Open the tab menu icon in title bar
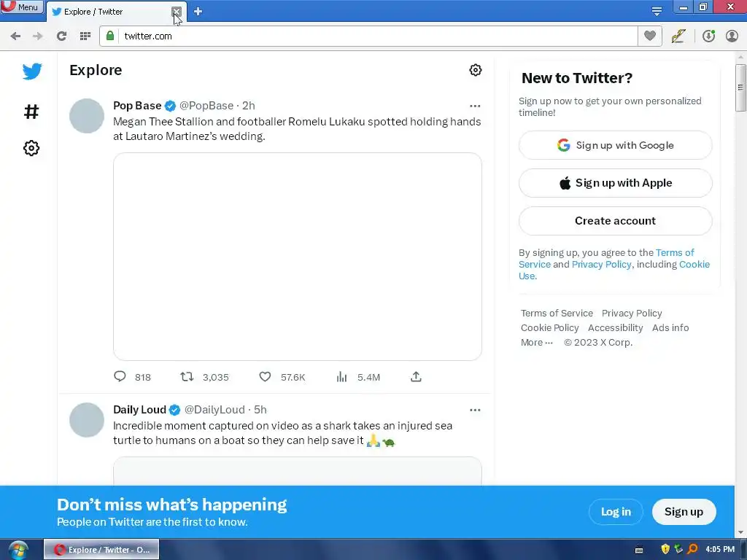This screenshot has width=747, height=560. [657, 11]
